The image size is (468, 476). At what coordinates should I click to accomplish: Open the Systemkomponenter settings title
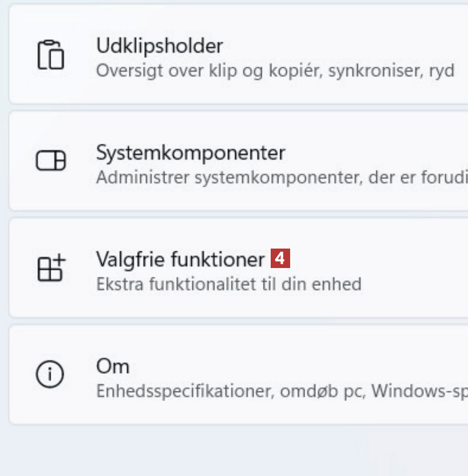[191, 152]
